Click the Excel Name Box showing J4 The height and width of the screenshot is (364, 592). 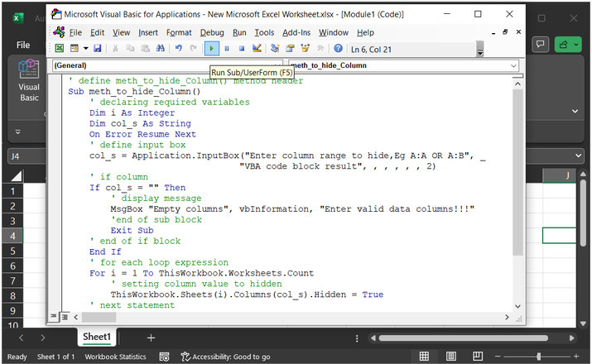click(26, 156)
